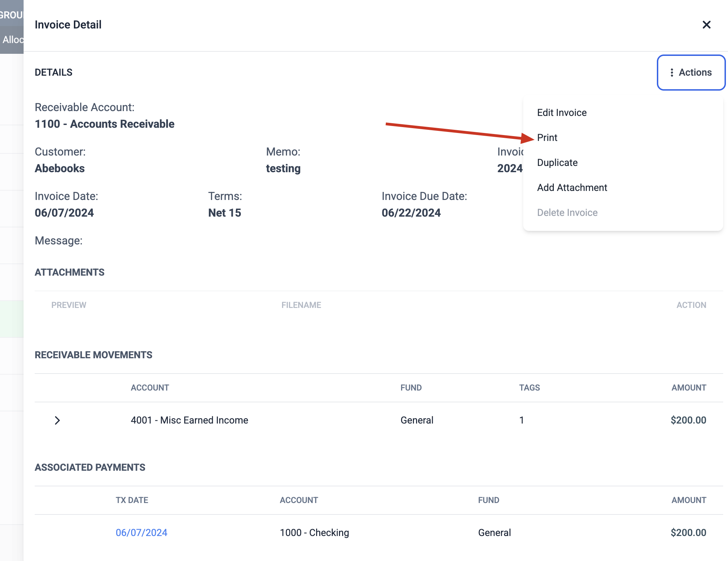
Task: Click the PREVIEW attachments column header
Action: pos(69,305)
